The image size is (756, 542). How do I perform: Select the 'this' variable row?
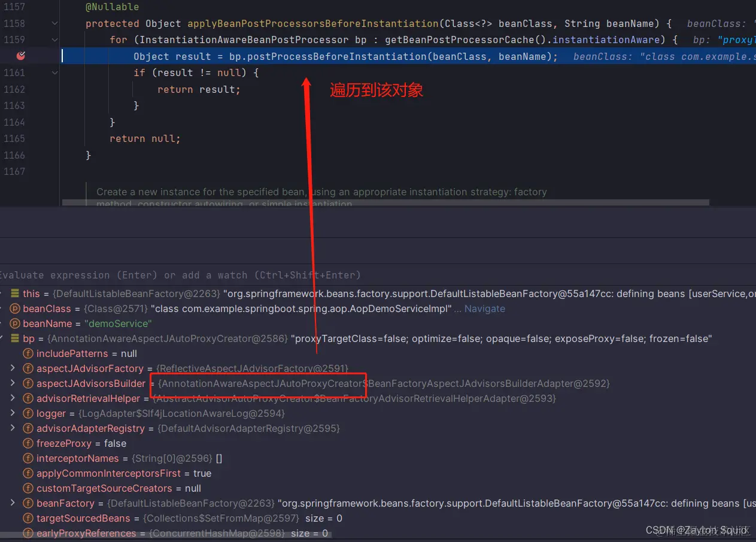[x=378, y=293]
